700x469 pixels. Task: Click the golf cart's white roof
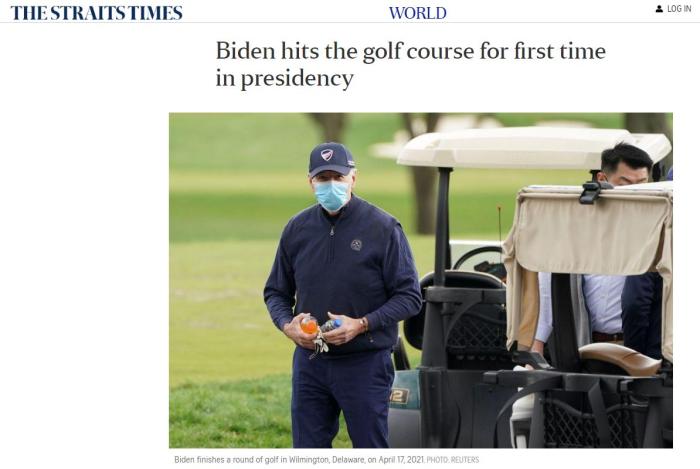533,147
